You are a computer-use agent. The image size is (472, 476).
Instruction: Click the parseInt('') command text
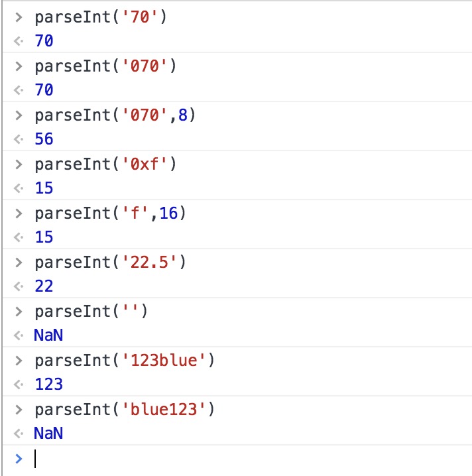[x=90, y=312]
